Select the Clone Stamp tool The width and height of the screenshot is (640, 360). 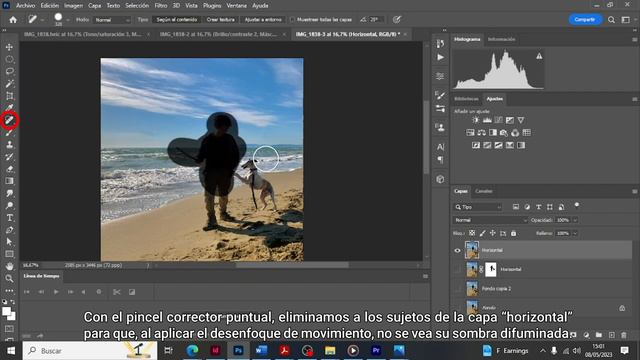[9, 144]
